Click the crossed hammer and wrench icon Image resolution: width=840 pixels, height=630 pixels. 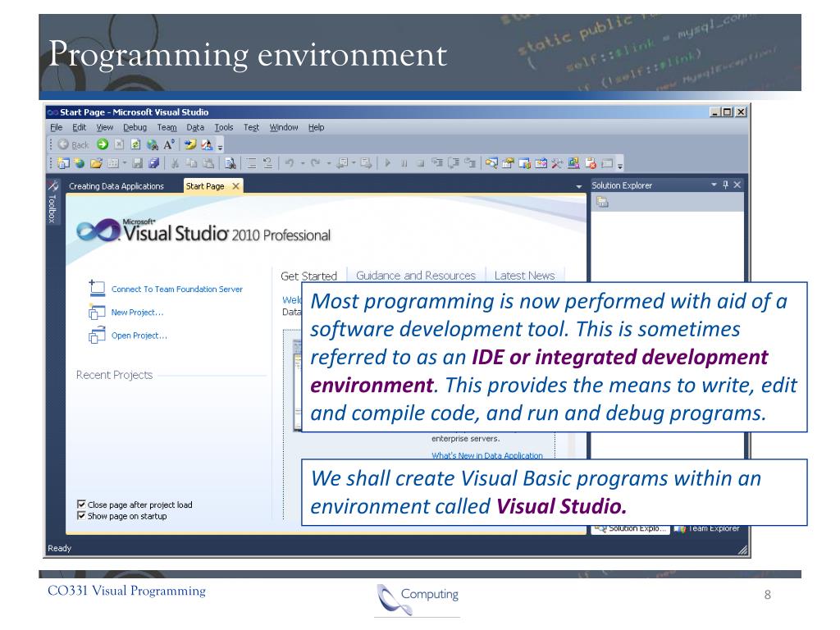click(557, 163)
